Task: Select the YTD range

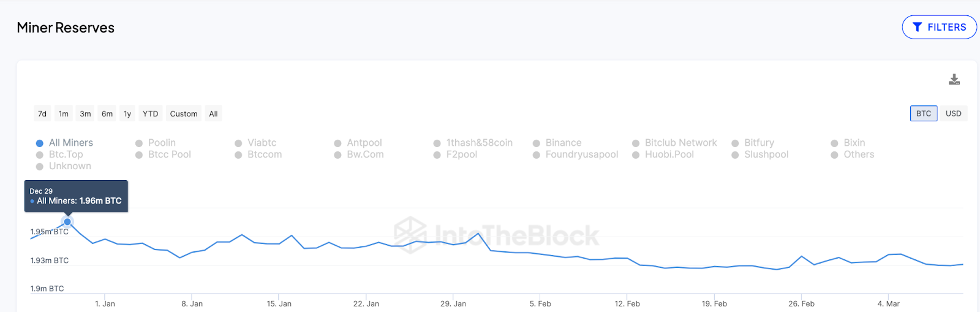Action: pyautogui.click(x=150, y=113)
